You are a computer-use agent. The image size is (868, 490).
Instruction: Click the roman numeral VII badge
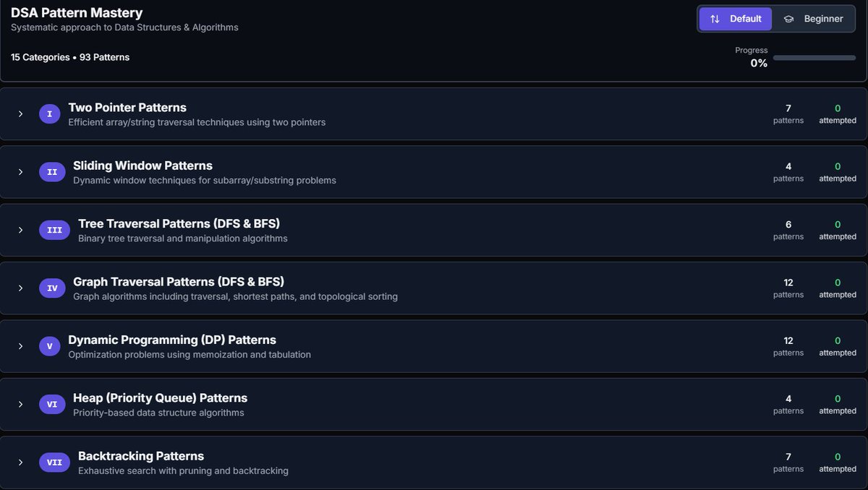54,463
